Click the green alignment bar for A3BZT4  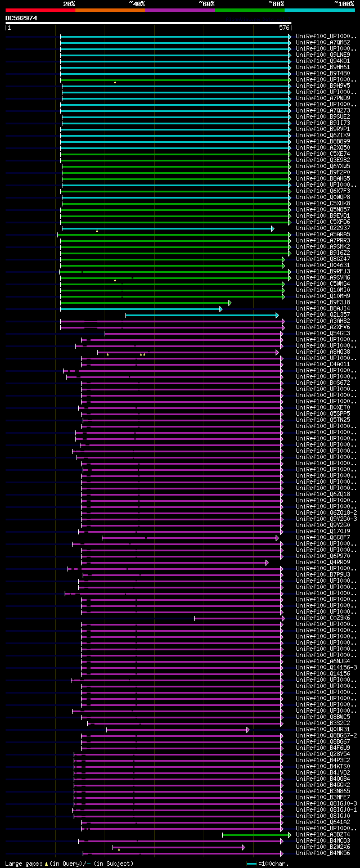click(x=256, y=835)
